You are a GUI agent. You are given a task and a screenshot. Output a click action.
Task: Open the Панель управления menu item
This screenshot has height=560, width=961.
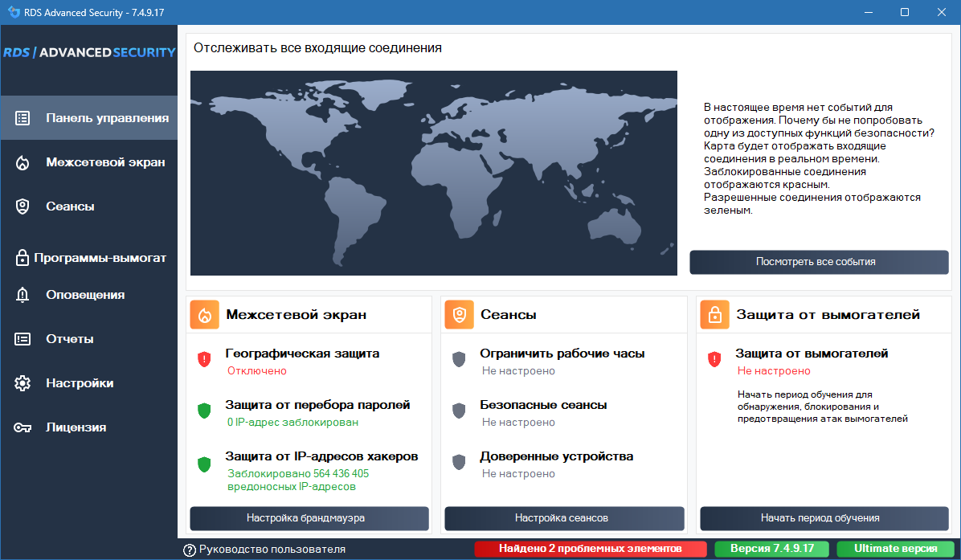pyautogui.click(x=89, y=117)
